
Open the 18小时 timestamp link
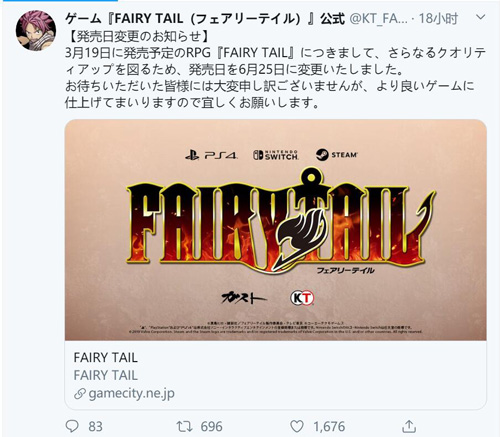point(438,19)
